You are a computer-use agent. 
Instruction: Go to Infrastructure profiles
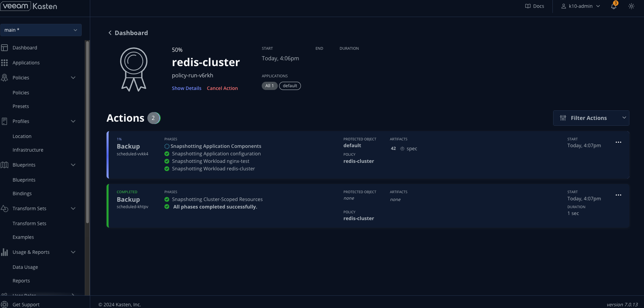coord(28,150)
